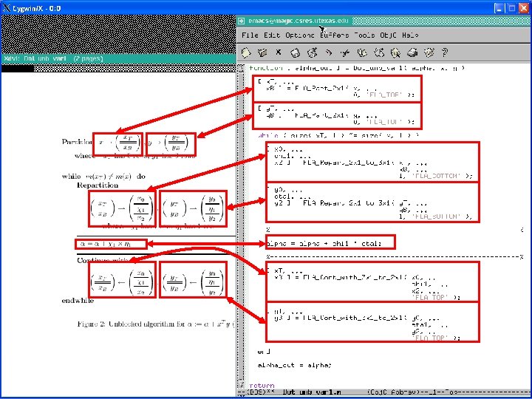The image size is (532, 399).
Task: Click the 'alpha = alpha + chi1 * eta1;' line
Action: (x=324, y=243)
